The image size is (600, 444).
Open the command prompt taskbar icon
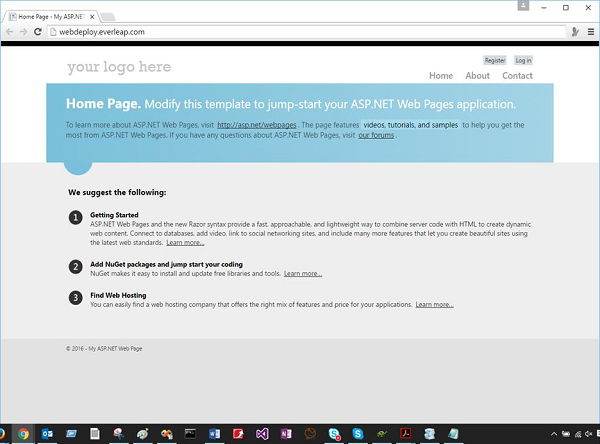pos(190,434)
